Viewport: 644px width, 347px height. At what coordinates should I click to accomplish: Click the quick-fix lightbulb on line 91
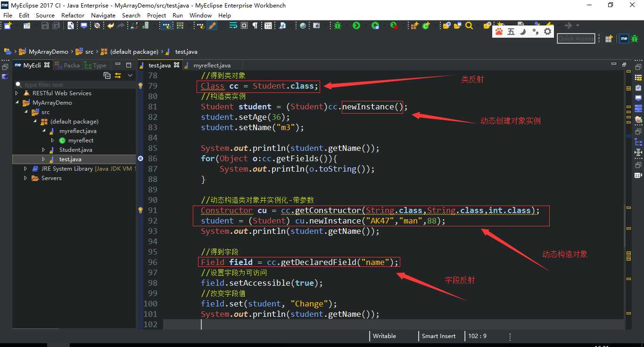(140, 210)
